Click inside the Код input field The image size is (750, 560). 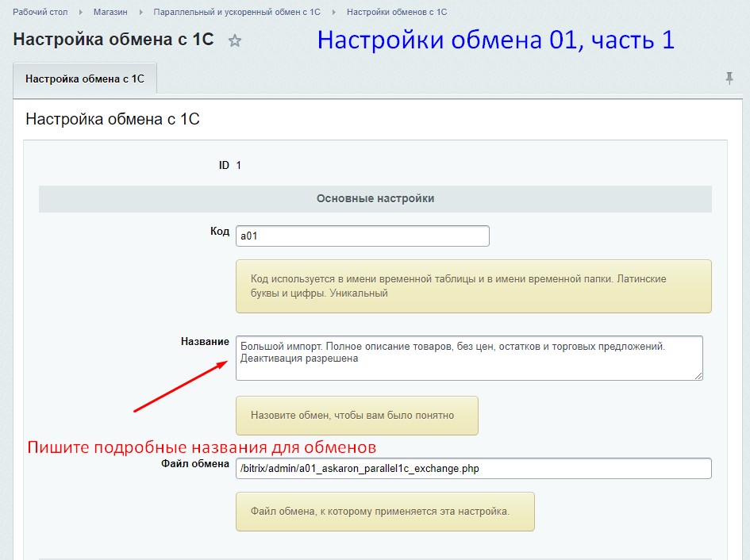click(361, 236)
